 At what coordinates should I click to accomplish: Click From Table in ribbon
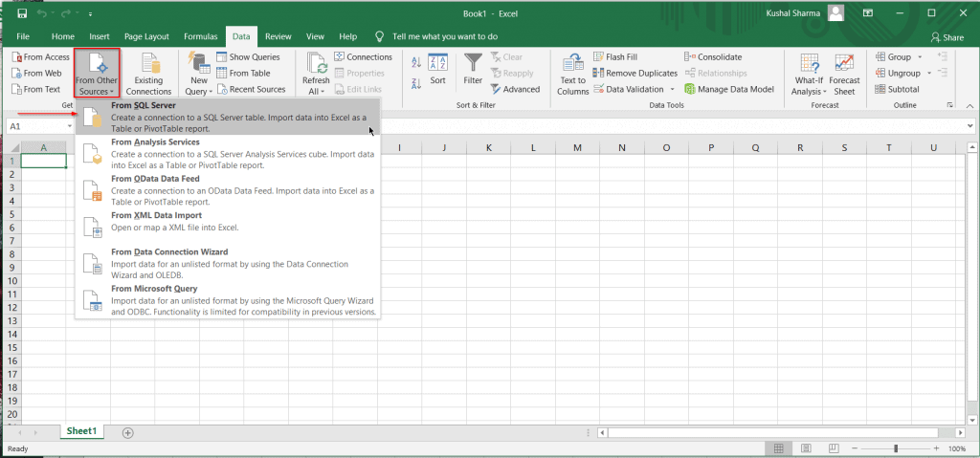(x=243, y=73)
